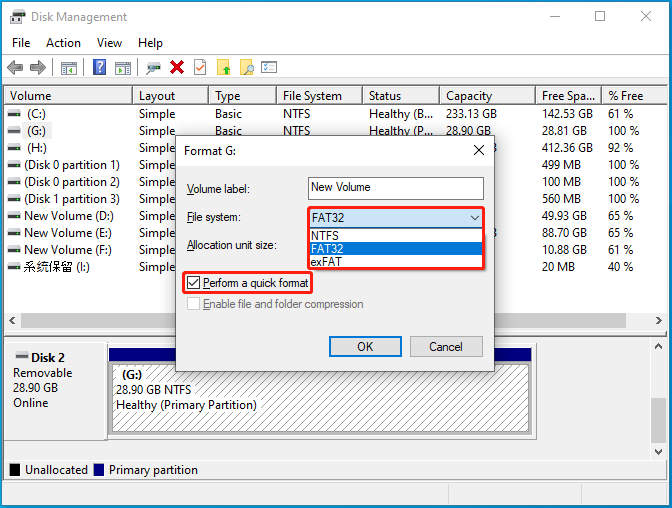Viewport: 672px width, 508px height.
Task: Click the checkmark properties toolbar icon
Action: [x=200, y=67]
